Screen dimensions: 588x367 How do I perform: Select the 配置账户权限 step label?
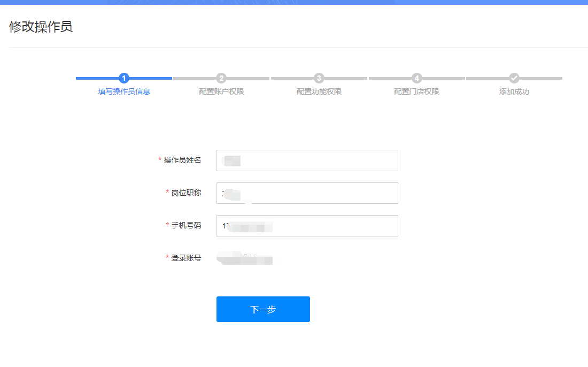coord(221,91)
